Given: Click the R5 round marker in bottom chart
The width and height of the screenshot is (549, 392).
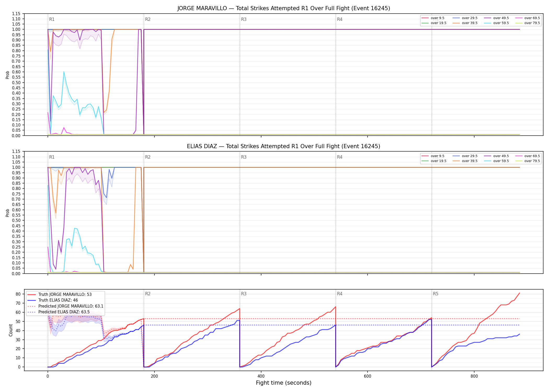Looking at the screenshot, I should (x=436, y=294).
